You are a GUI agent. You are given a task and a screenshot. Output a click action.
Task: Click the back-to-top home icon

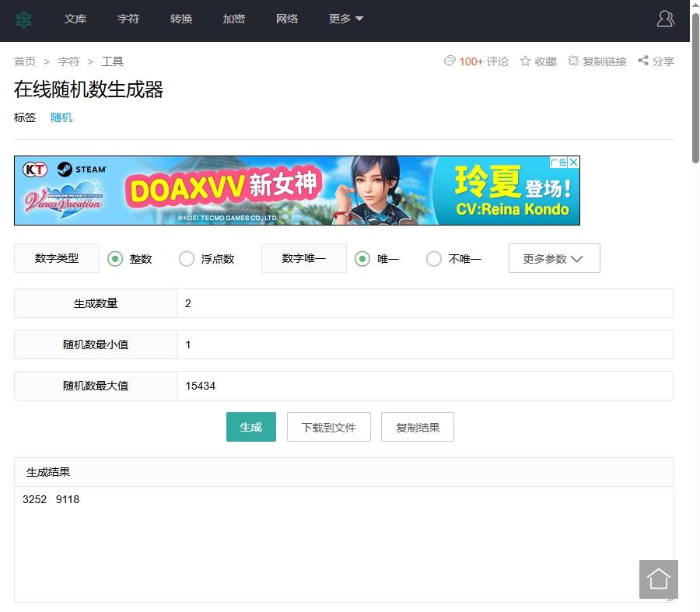[x=658, y=579]
